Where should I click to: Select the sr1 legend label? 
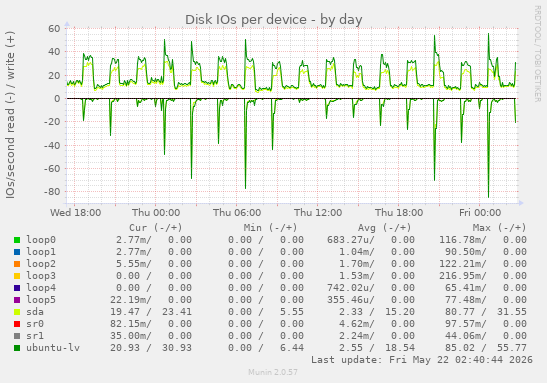[35, 336]
